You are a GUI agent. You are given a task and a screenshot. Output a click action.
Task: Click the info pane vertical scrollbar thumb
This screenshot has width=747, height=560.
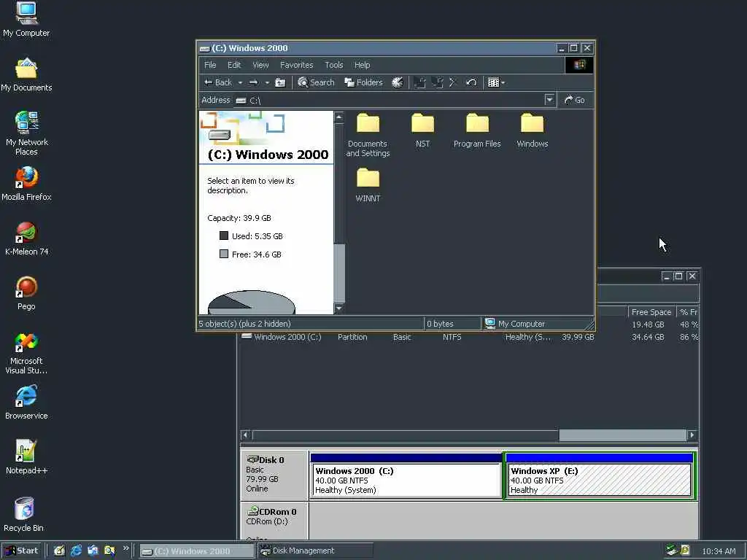[338, 273]
